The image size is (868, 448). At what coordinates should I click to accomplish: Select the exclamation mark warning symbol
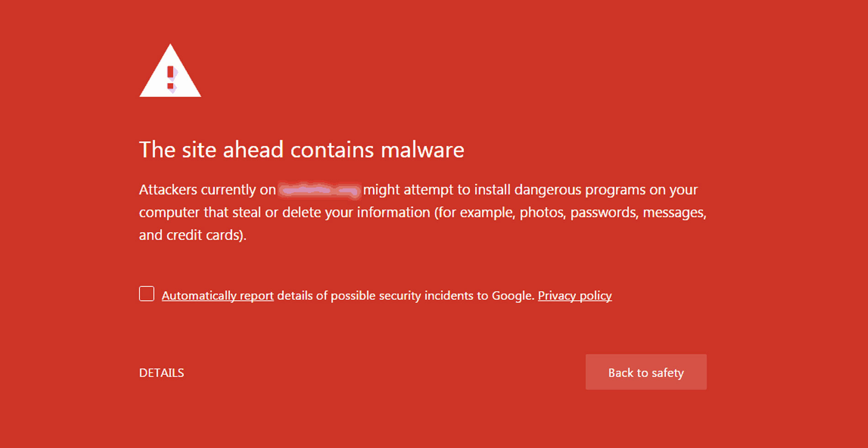click(x=170, y=78)
